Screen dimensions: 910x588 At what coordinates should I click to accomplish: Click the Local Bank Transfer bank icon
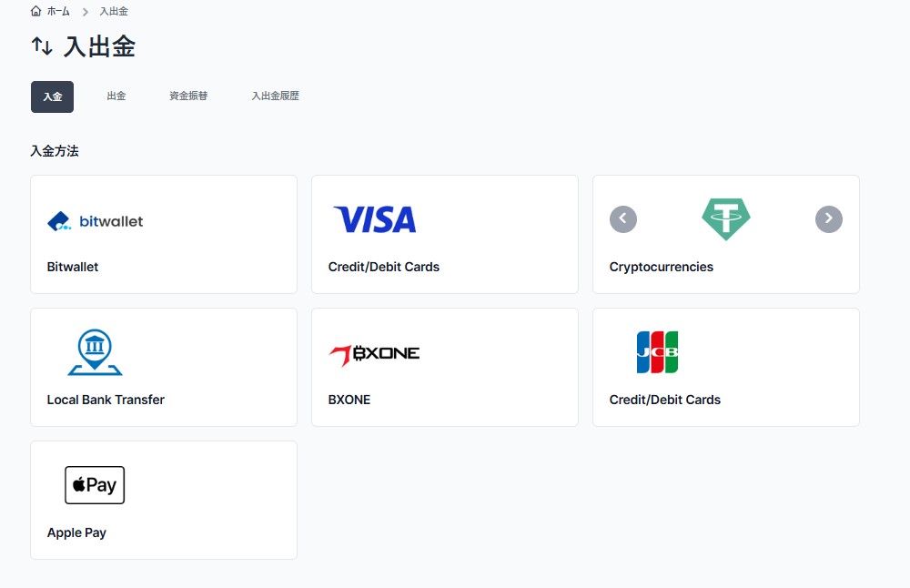pyautogui.click(x=95, y=352)
